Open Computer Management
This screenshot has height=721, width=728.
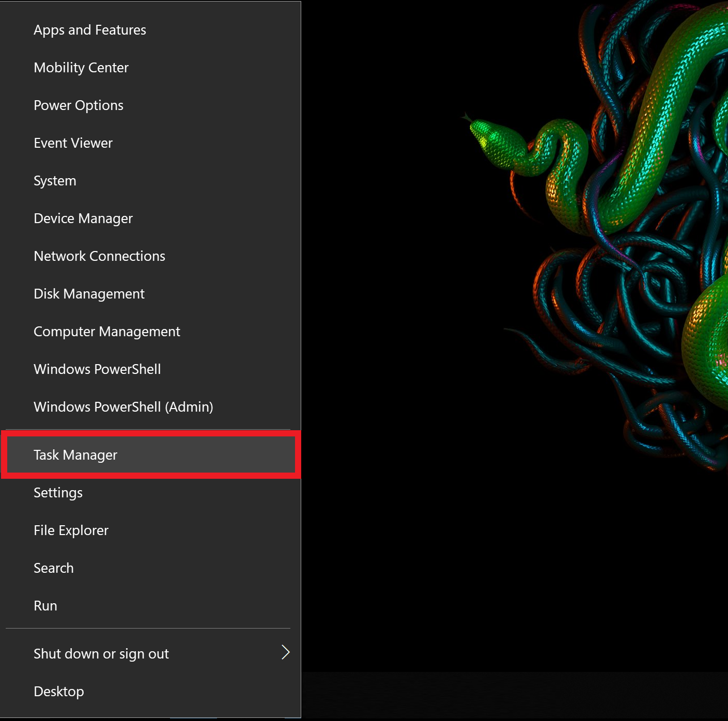click(106, 331)
